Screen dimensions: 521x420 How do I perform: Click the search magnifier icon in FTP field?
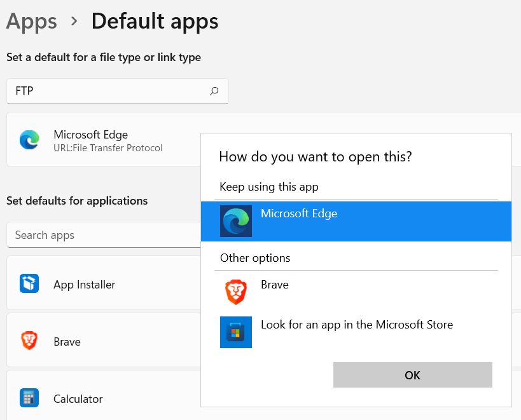(x=214, y=91)
